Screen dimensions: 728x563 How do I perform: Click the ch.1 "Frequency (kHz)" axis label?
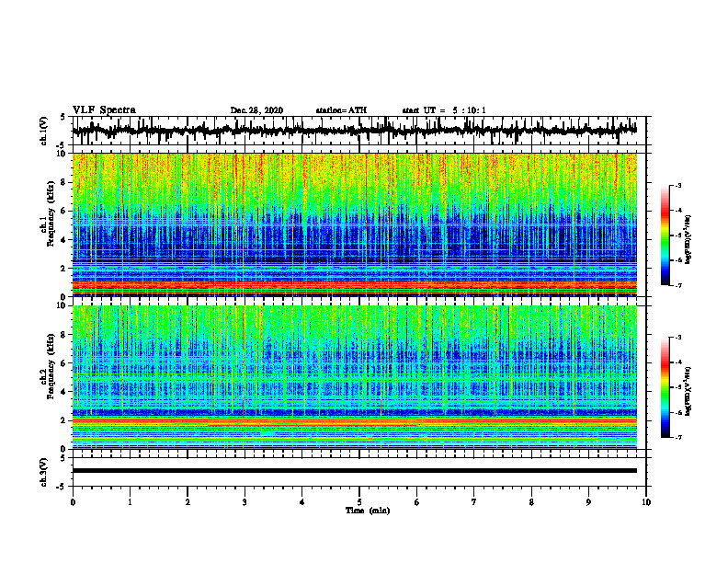51,213
